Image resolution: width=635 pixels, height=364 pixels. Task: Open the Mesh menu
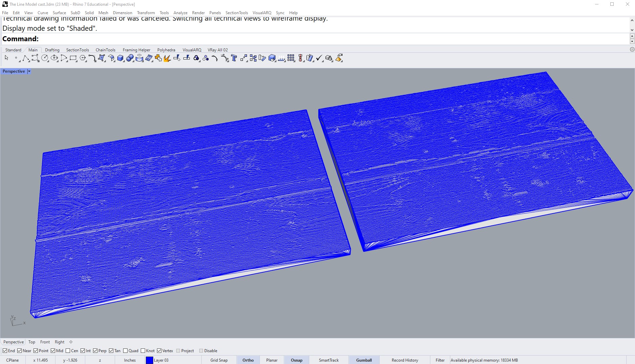[103, 13]
